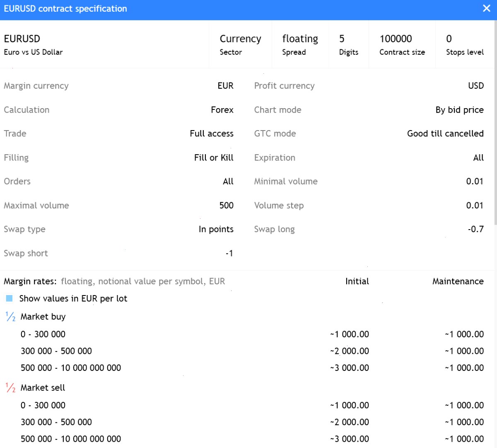Screen dimensions: 497x448
Task: Click the Maximal volume value 500
Action: [227, 206]
